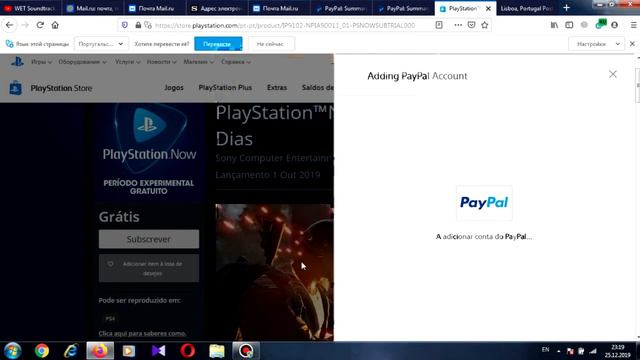Switch to WET Soundtrack YouTube tab

tap(30, 8)
